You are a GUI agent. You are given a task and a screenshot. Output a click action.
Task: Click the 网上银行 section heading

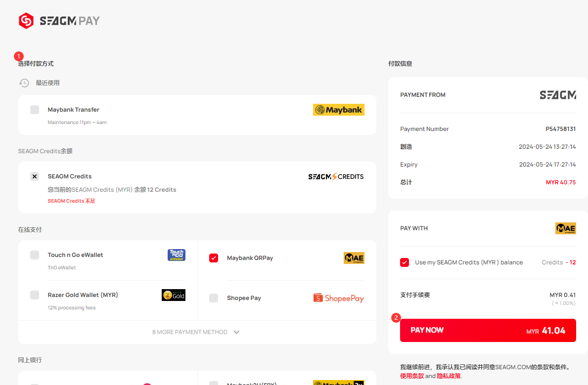click(30, 360)
